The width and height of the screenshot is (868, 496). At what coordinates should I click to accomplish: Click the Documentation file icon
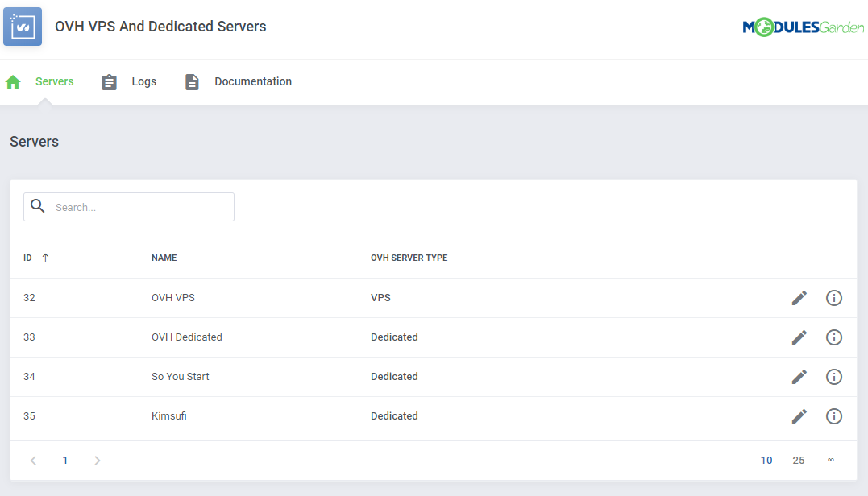tap(192, 82)
